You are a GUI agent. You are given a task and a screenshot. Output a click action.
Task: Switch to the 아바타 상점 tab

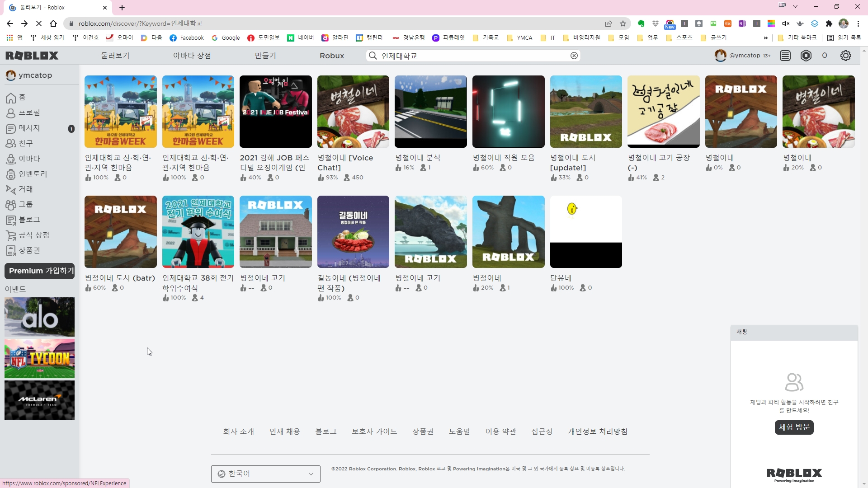192,56
